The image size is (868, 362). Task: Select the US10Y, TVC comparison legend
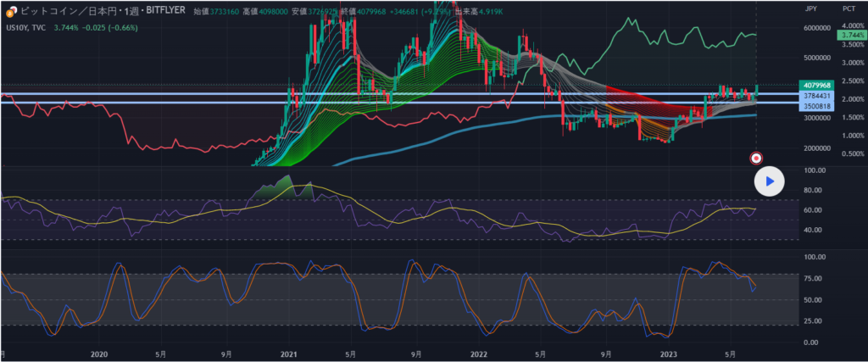click(x=26, y=27)
